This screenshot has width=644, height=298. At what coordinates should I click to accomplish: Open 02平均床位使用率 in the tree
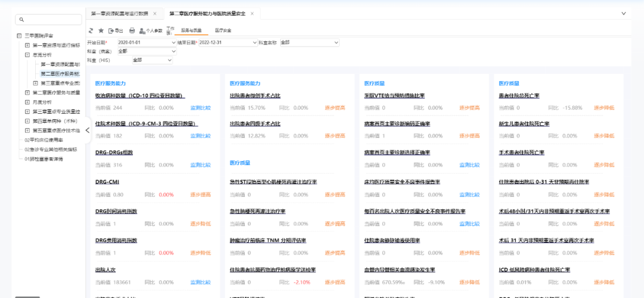pyautogui.click(x=44, y=140)
